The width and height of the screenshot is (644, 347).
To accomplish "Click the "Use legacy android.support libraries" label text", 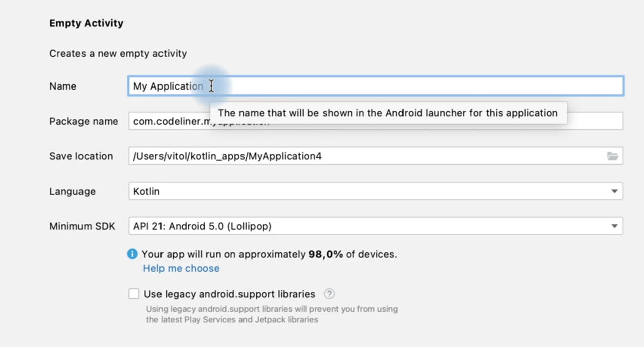I will coord(229,294).
